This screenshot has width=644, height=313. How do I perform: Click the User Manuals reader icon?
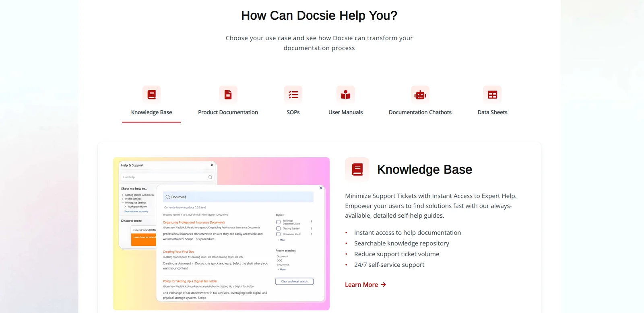pos(345,95)
